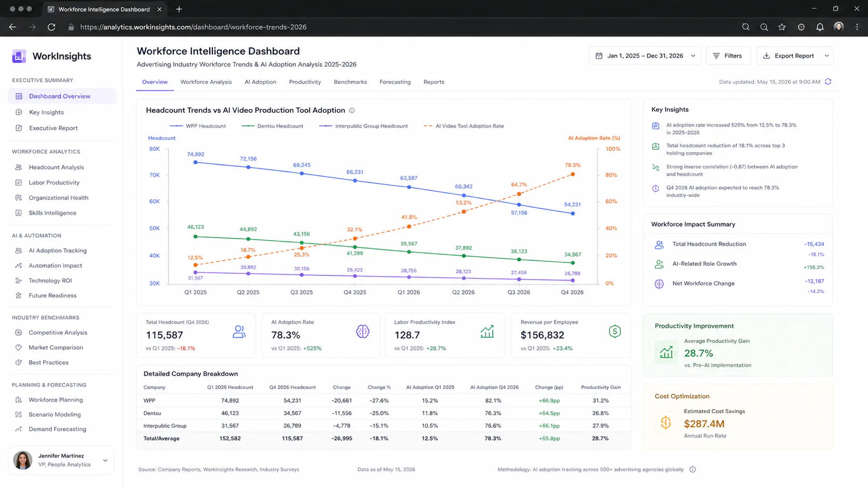Click the Organizational Health sidebar icon
This screenshot has height=489, width=868.
19,197
